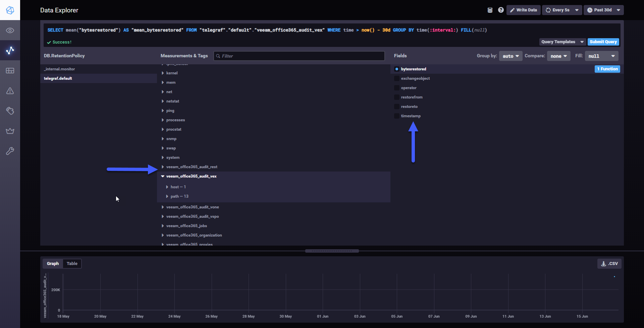This screenshot has height=328, width=644.
Task: Open Configuration via the sidebar wrench icon
Action: pyautogui.click(x=10, y=151)
